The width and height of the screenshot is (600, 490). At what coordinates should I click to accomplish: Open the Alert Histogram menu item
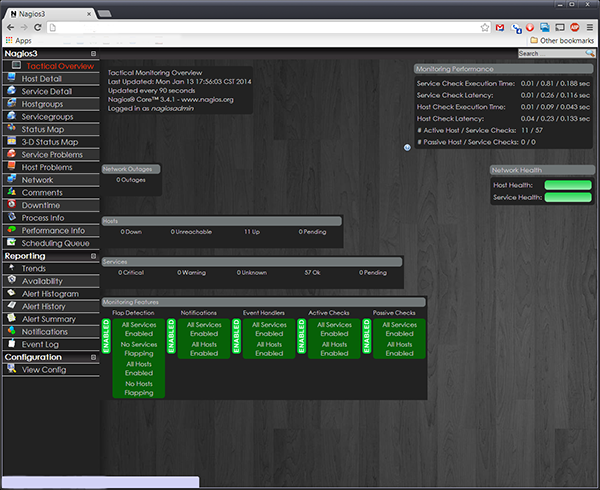coord(50,294)
